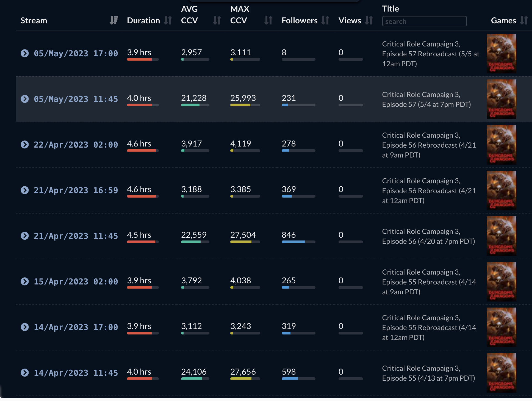This screenshot has width=532, height=401.
Task: Sort by MAX CCV arrows
Action: pyautogui.click(x=268, y=20)
